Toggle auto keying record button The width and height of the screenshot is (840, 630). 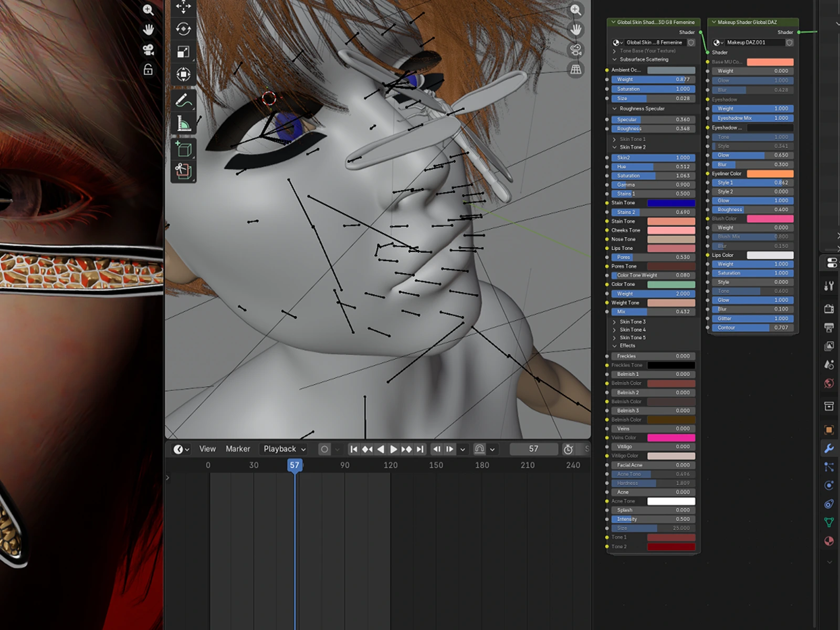[324, 449]
